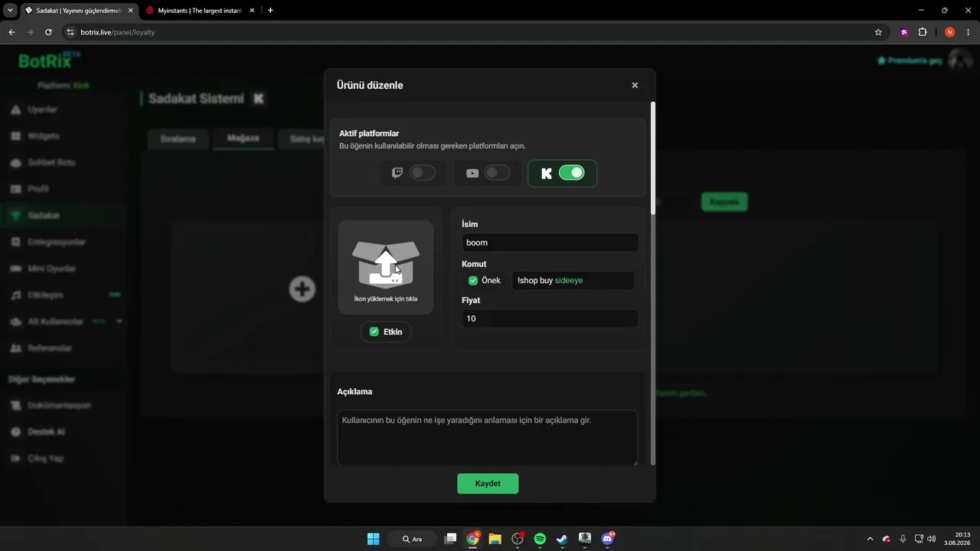Screen dimensions: 980x551
Task: Open Discord from the taskbar
Action: tap(607, 539)
